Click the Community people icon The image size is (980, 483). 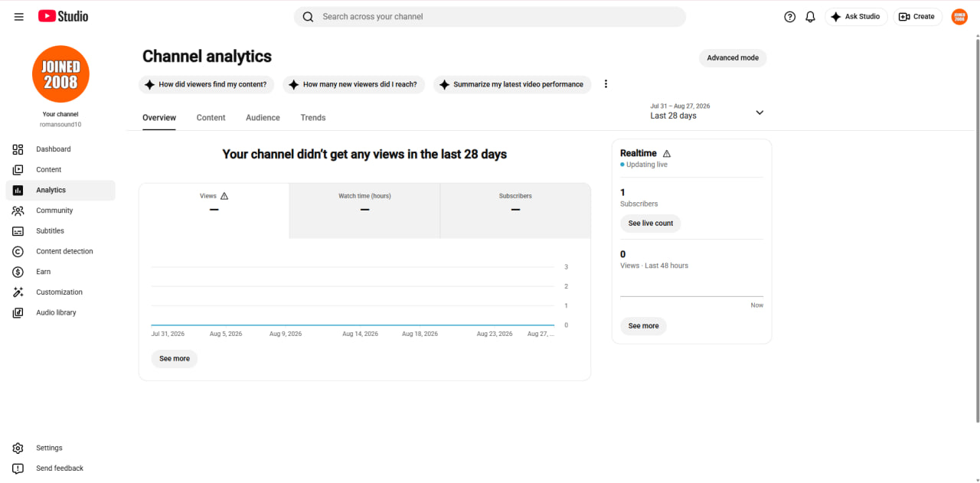[x=18, y=210]
